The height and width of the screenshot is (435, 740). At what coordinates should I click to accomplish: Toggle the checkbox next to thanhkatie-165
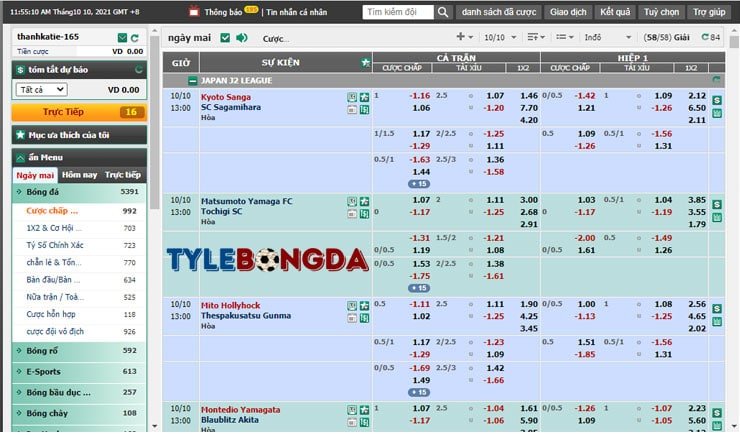tap(122, 36)
